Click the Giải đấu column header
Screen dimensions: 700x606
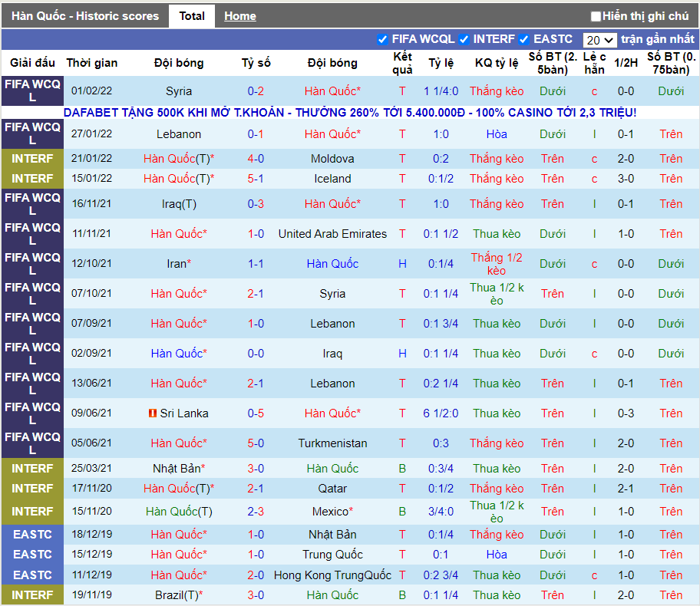(x=32, y=63)
